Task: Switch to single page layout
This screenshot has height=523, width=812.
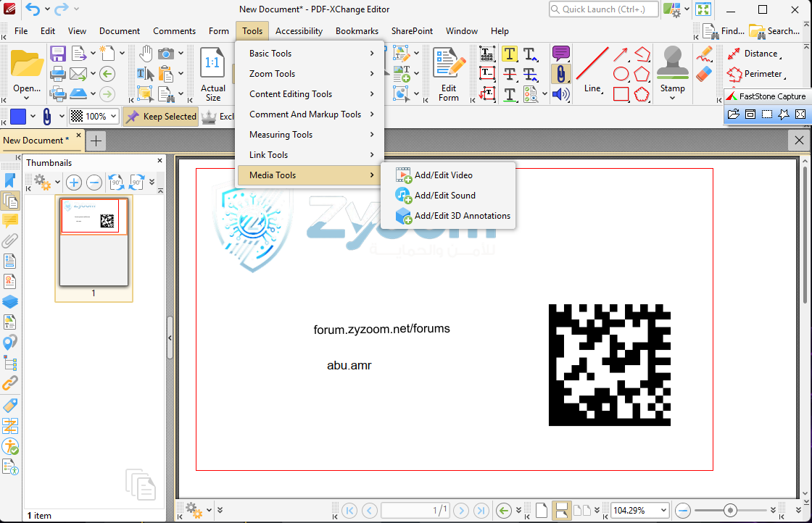Action: click(541, 511)
